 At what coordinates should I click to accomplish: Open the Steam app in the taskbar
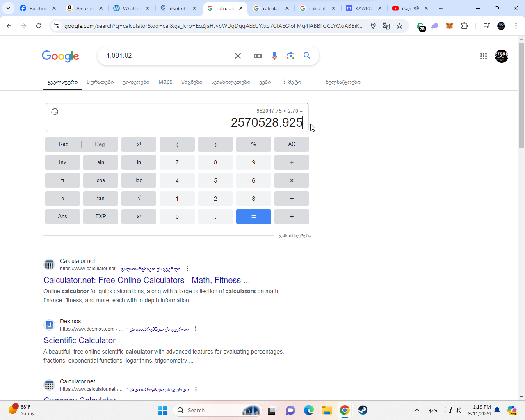pos(363,410)
